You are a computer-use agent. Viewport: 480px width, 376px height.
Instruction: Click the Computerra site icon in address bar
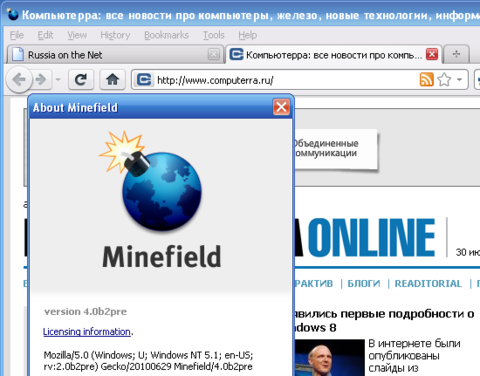point(144,80)
